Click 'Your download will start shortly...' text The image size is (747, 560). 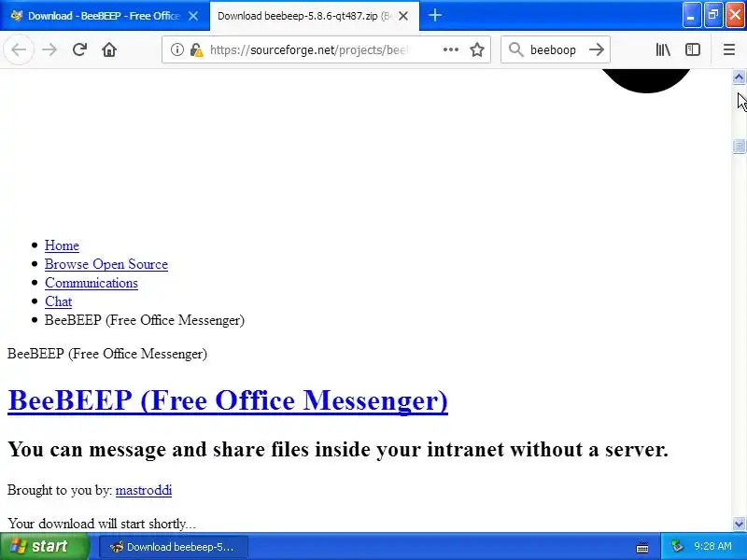tap(102, 524)
